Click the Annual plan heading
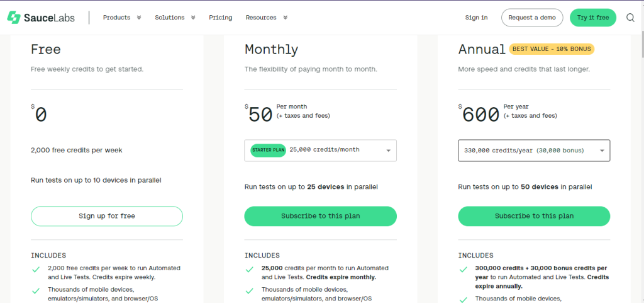 [482, 49]
